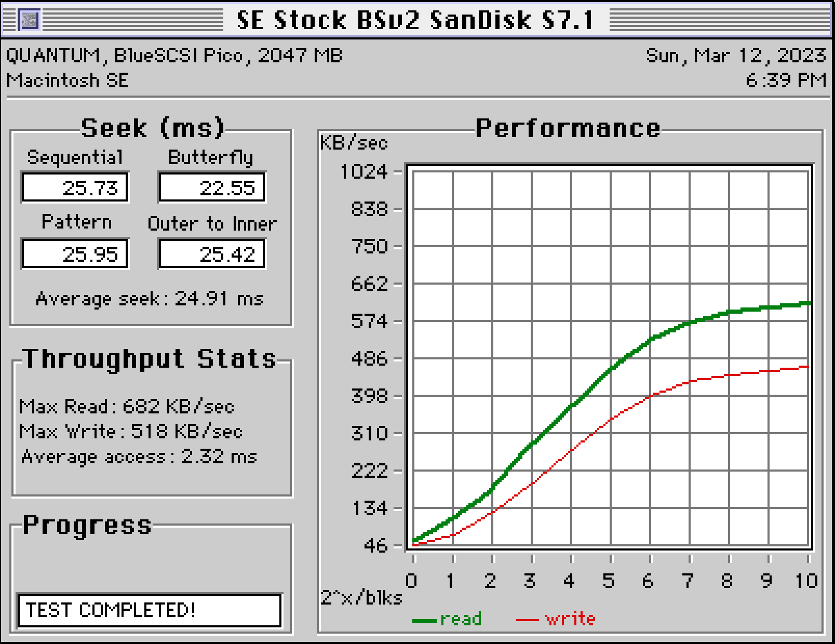Screen dimensions: 835x644
Task: Click the Average seek result text
Action: [x=150, y=299]
